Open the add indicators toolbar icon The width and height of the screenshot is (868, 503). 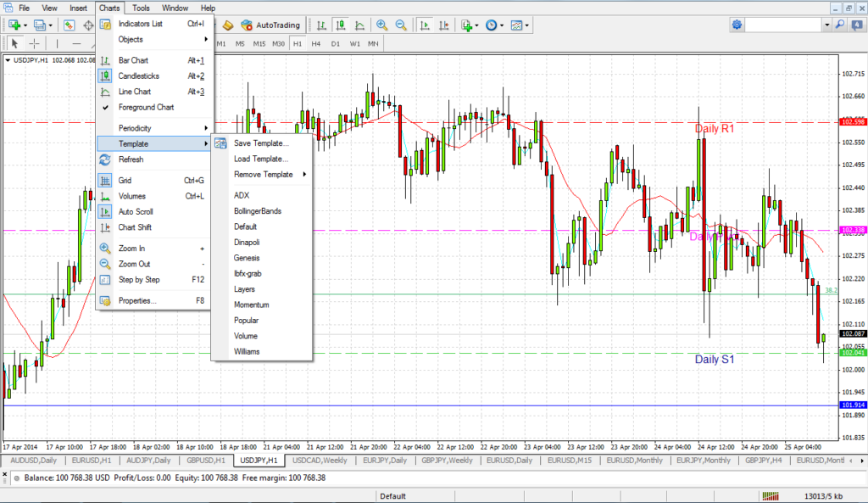tap(467, 25)
